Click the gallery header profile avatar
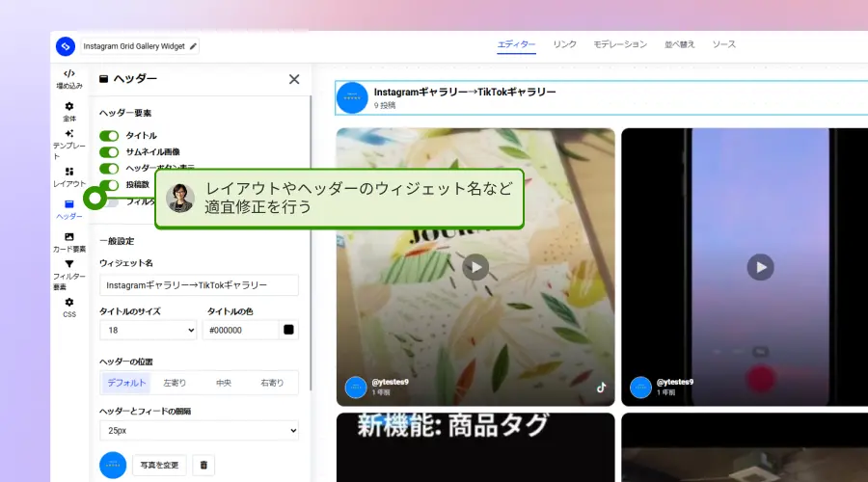The height and width of the screenshot is (482, 868). 352,98
